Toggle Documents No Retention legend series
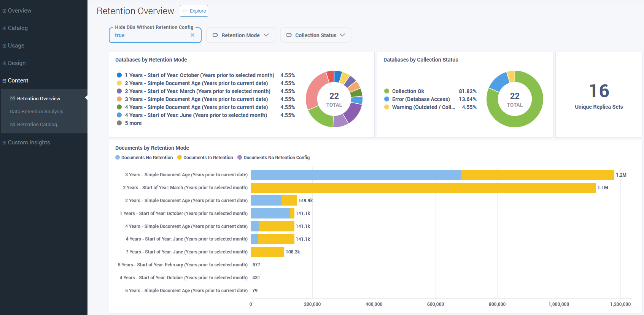Image resolution: width=644 pixels, height=315 pixels. pyautogui.click(x=144, y=158)
